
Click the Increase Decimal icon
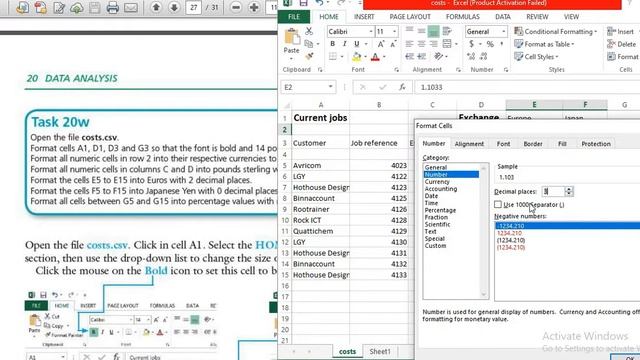pos(471,56)
